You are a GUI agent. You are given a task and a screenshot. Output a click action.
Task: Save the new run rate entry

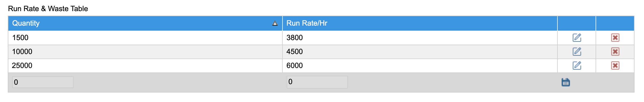pos(566,82)
